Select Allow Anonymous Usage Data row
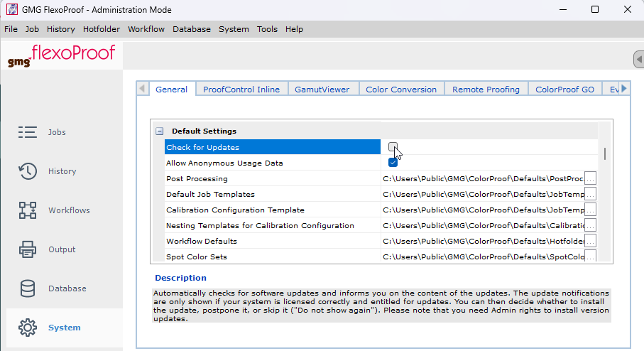The height and width of the screenshot is (351, 644). coord(273,163)
